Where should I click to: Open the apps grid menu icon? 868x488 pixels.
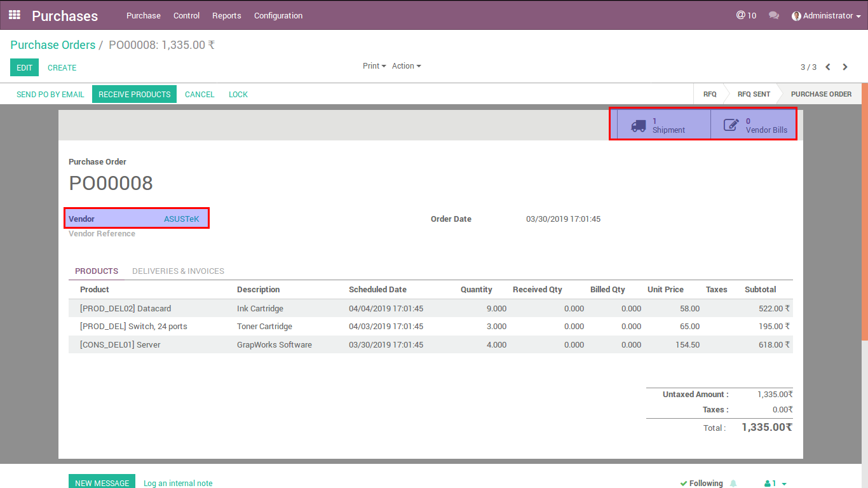click(14, 15)
